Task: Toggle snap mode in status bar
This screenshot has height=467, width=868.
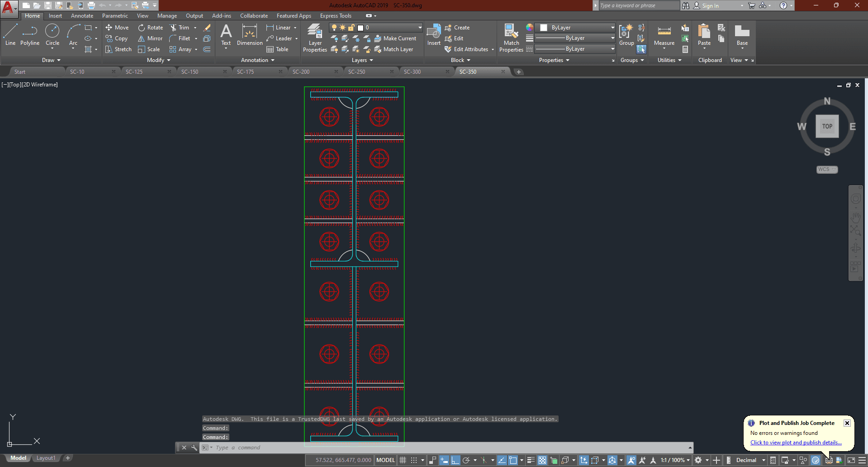Action: click(413, 460)
